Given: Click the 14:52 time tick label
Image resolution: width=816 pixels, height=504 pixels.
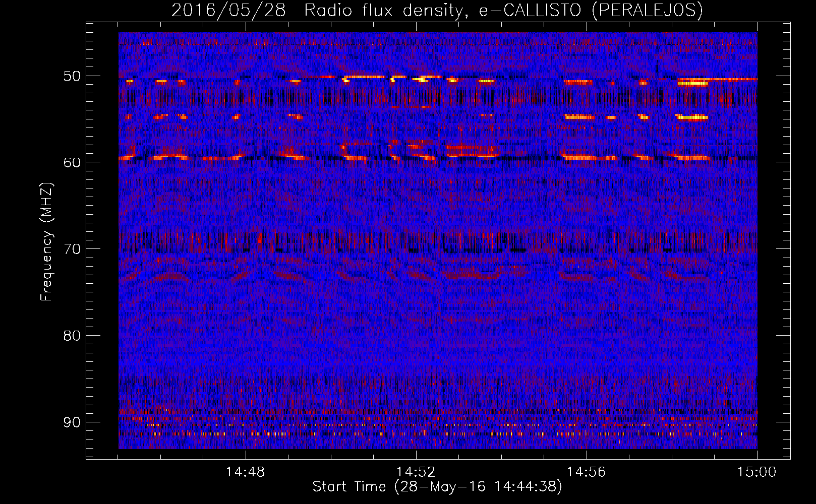Looking at the screenshot, I should click(x=416, y=472).
